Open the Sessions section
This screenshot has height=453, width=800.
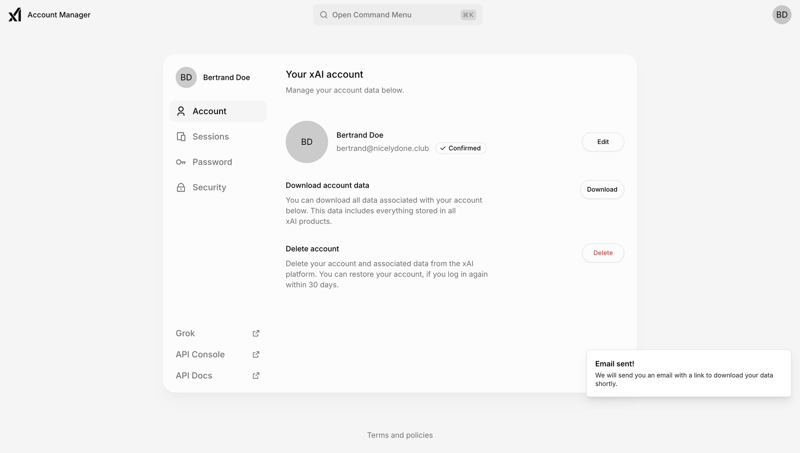point(218,137)
